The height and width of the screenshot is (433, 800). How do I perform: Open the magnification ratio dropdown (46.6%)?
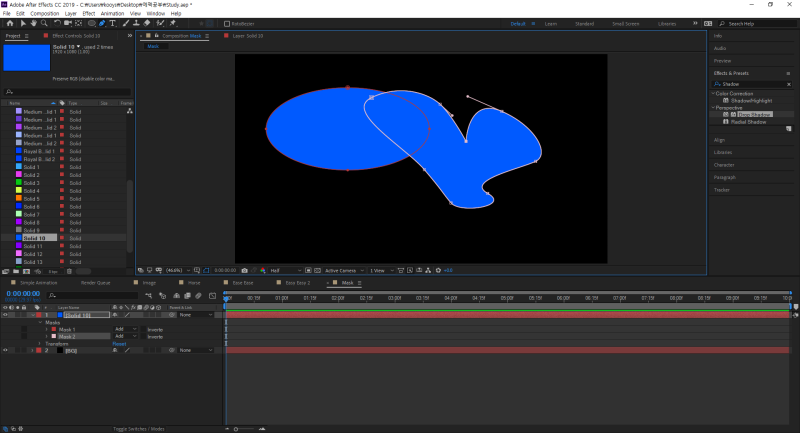178,270
